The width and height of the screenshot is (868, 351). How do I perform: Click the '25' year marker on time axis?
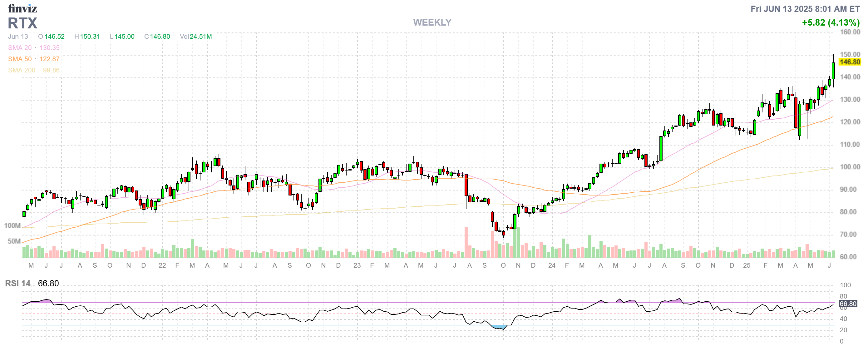coord(747,265)
